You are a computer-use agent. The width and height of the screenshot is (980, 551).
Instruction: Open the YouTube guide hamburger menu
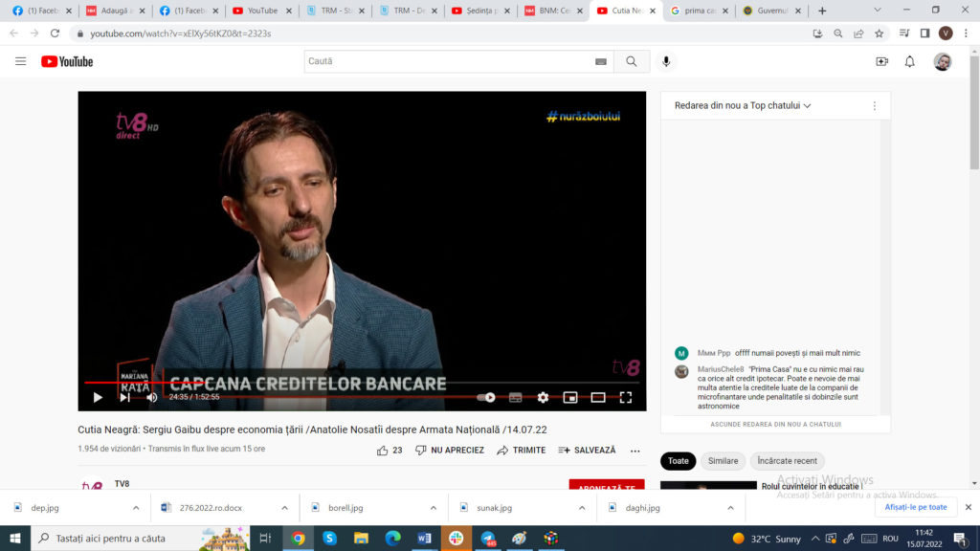tap(21, 61)
